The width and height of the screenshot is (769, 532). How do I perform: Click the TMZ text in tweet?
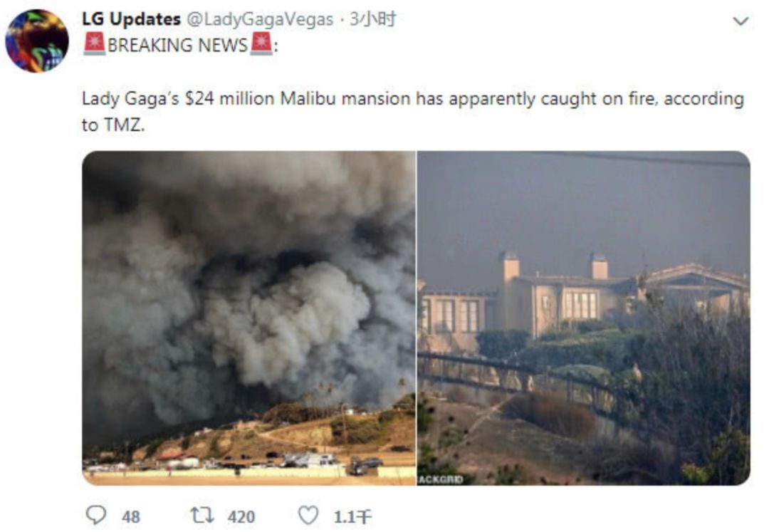tap(123, 125)
